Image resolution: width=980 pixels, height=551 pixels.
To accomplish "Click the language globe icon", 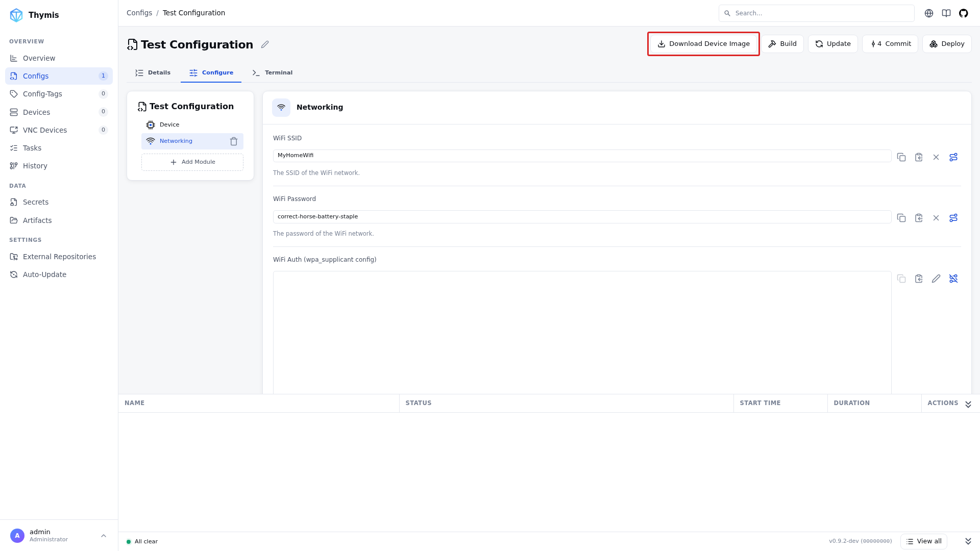I will click(x=928, y=13).
